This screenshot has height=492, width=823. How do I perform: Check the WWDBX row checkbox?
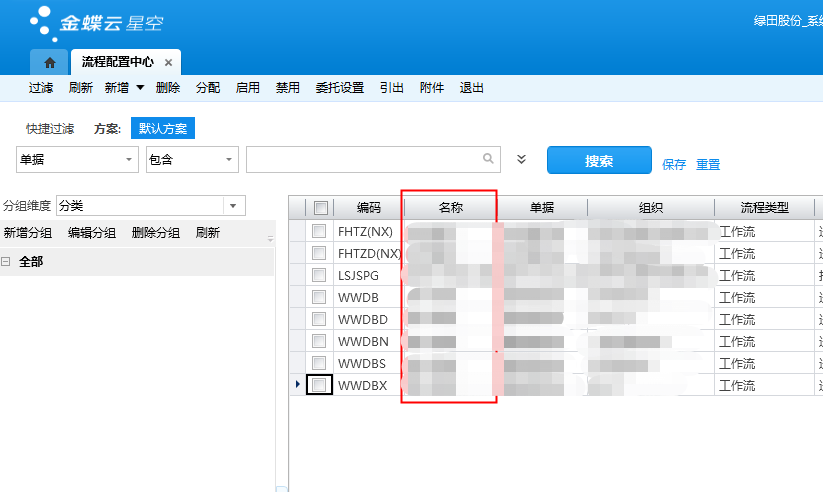[319, 384]
